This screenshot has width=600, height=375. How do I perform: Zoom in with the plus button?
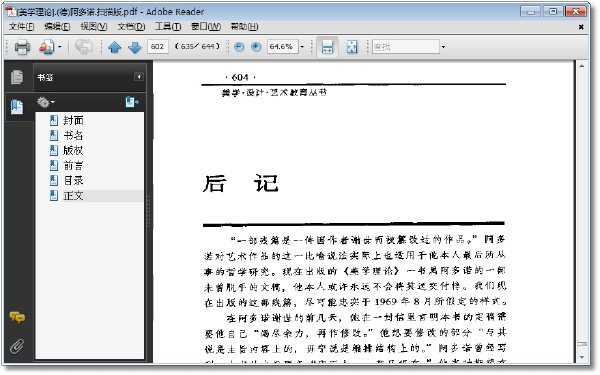[256, 47]
